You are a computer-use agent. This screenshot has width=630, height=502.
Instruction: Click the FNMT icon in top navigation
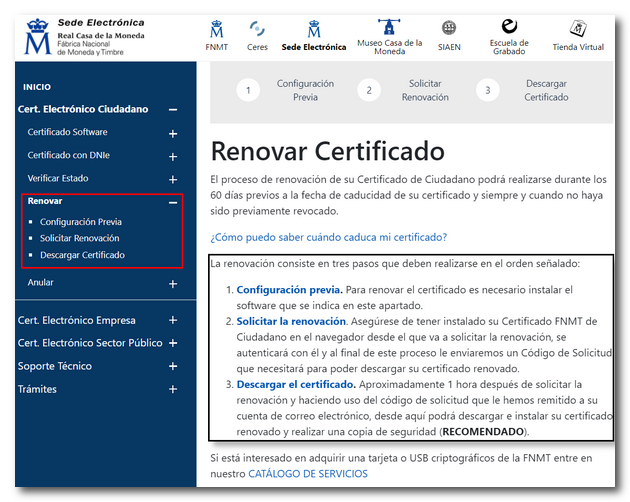coord(216,29)
